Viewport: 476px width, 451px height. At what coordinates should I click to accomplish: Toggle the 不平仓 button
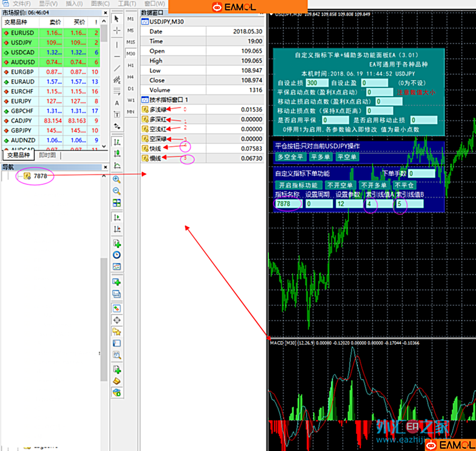point(404,185)
